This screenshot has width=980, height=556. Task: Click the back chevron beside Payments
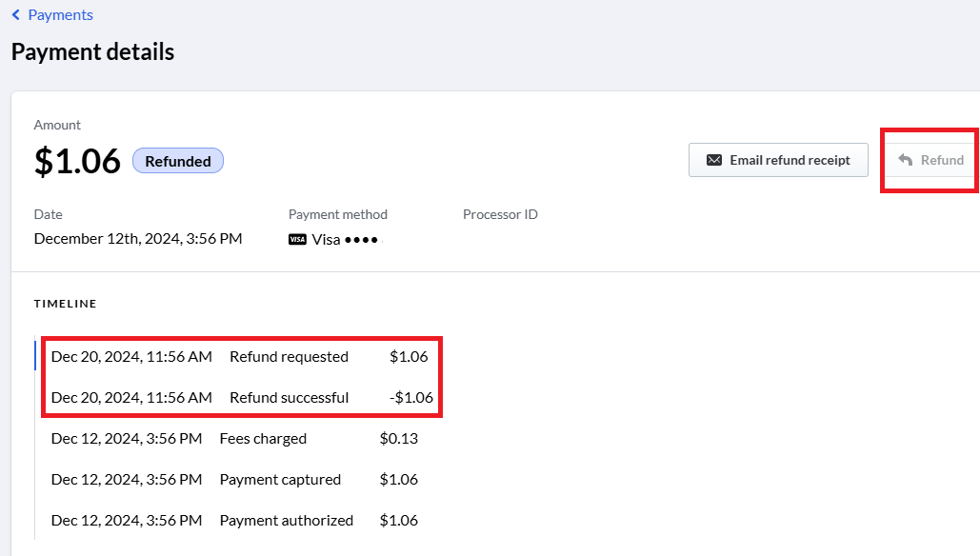tap(16, 15)
